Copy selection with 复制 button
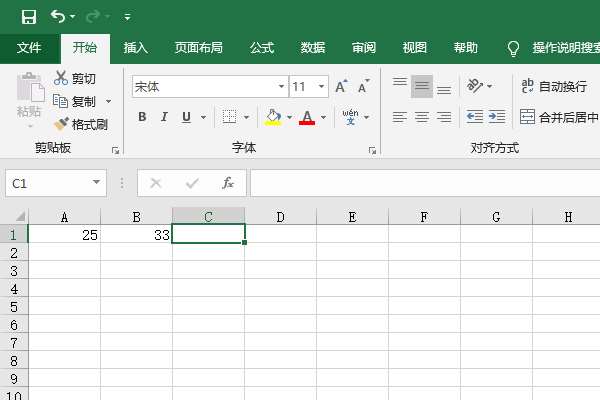Image resolution: width=600 pixels, height=400 pixels. pyautogui.click(x=75, y=101)
